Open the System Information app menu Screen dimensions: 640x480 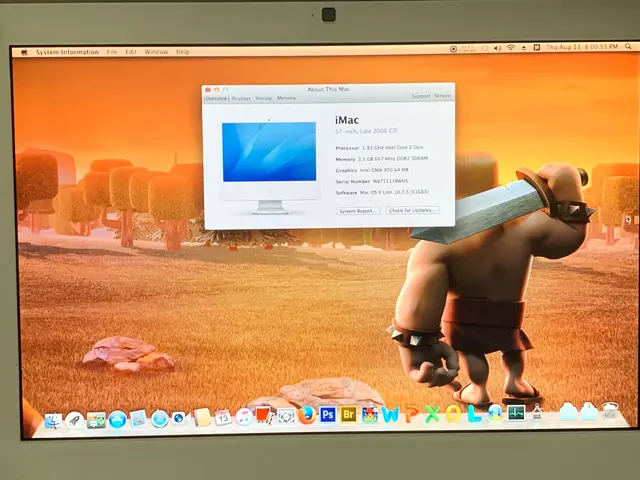click(x=67, y=52)
